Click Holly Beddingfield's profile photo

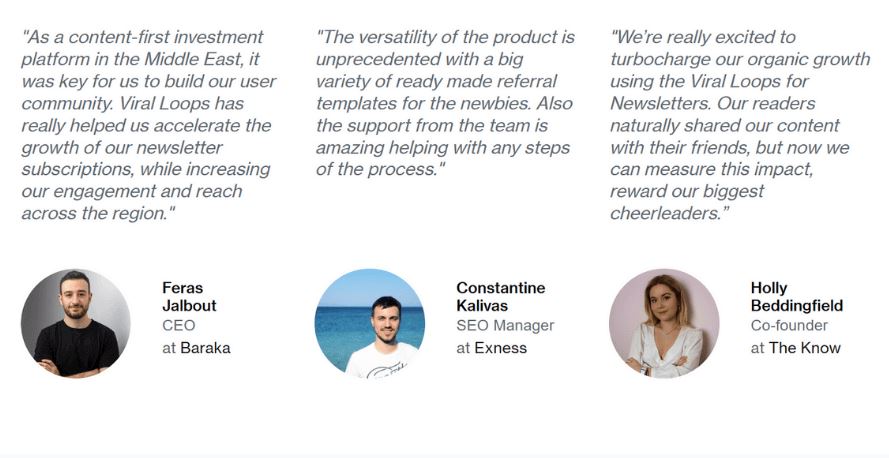pyautogui.click(x=664, y=323)
